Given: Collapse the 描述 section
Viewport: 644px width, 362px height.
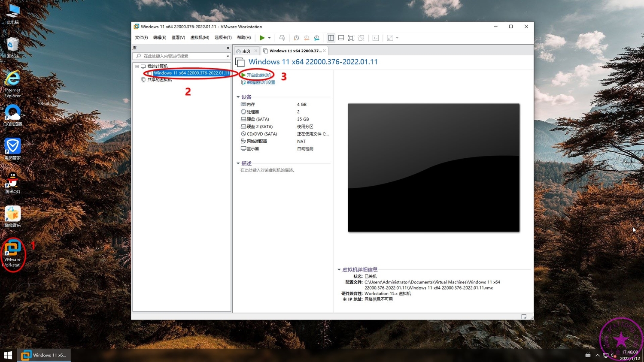Looking at the screenshot, I should click(238, 163).
